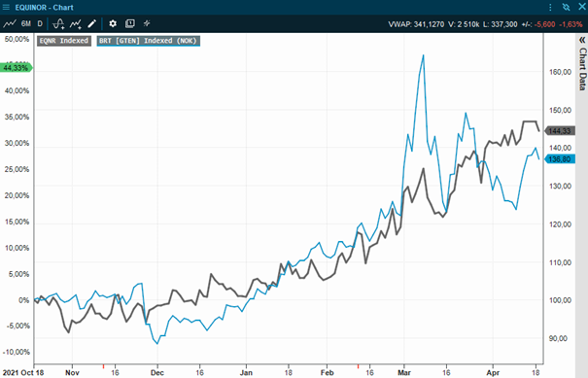588x378 pixels.
Task: Add an indicator with sine-wave plus icon
Action: (58, 24)
